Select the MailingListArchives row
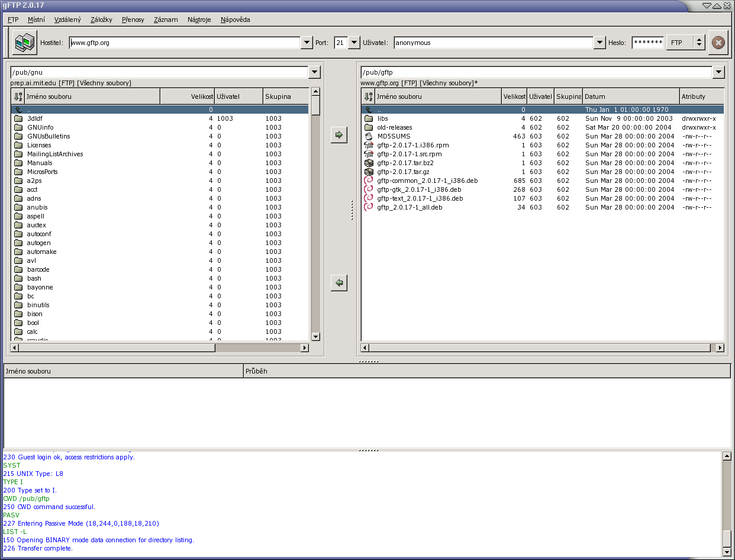The image size is (735, 560). (x=160, y=154)
